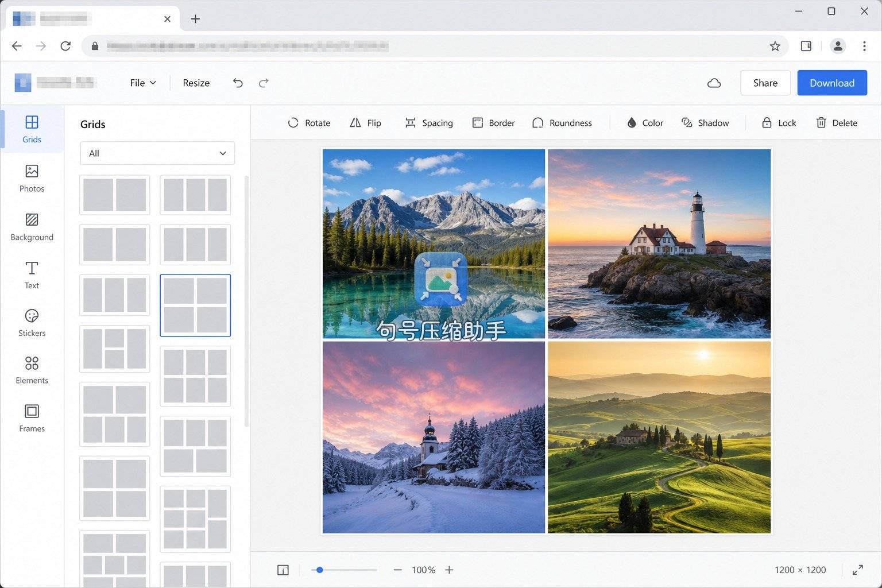Viewport: 882px width, 588px height.
Task: Select the Elements sidebar icon
Action: (32, 370)
